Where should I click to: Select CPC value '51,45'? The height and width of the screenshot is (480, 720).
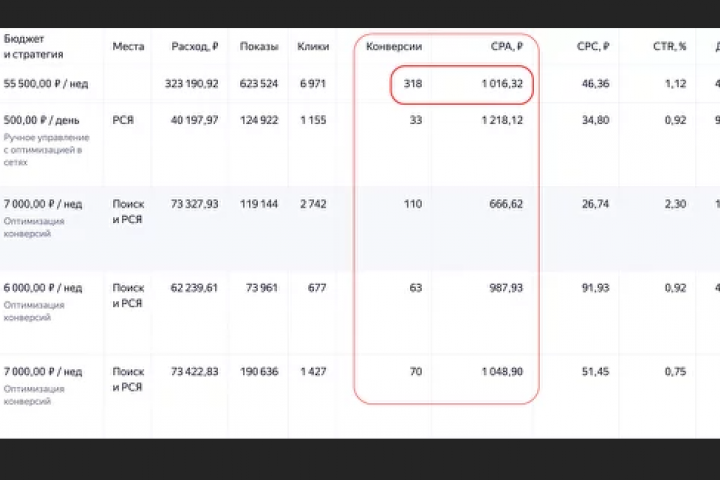pos(596,372)
